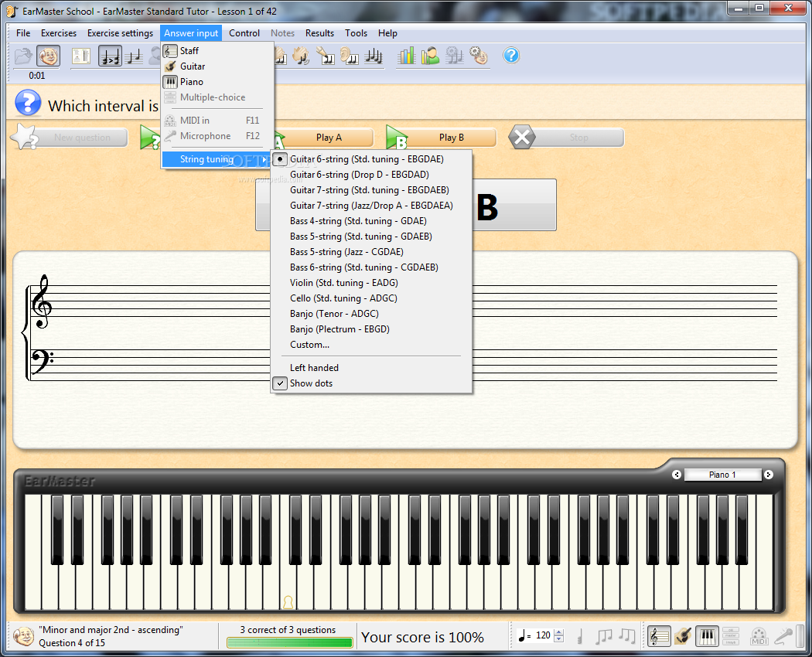The height and width of the screenshot is (657, 812).
Task: Select the interval comparison exercise icon
Action: point(110,56)
